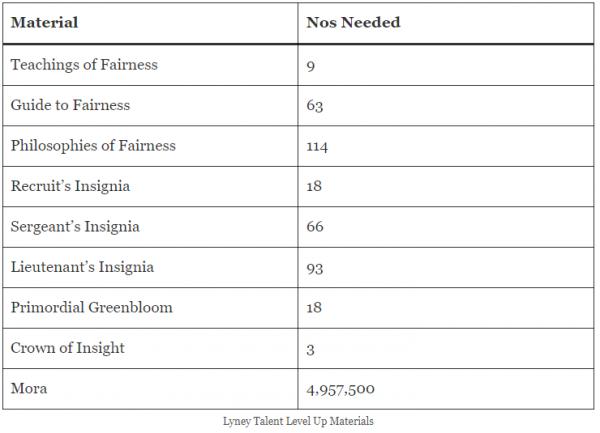Click the value 114 for Philosophies of Fairness
600x433 pixels.
point(319,146)
